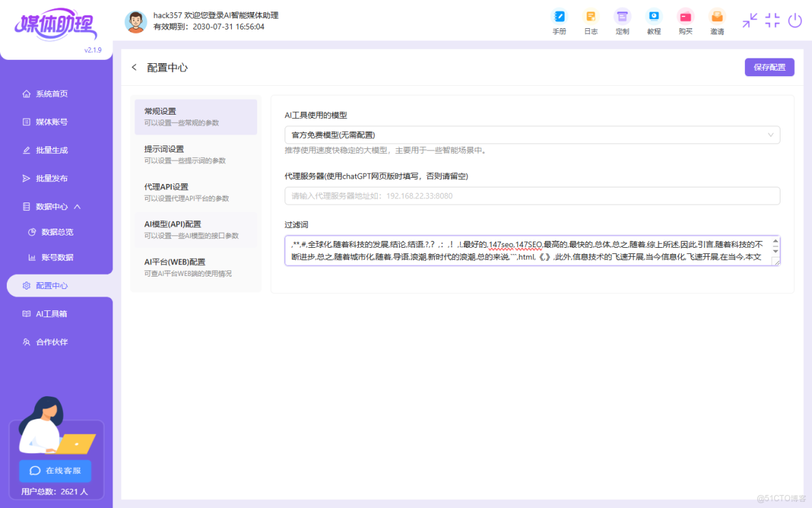Click the fullscreen toggle icon

[x=772, y=20]
